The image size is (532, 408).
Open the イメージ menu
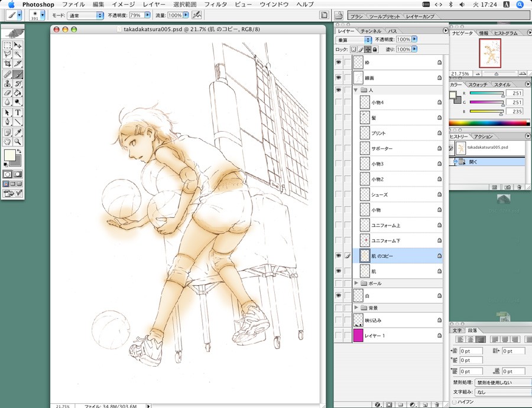click(124, 4)
